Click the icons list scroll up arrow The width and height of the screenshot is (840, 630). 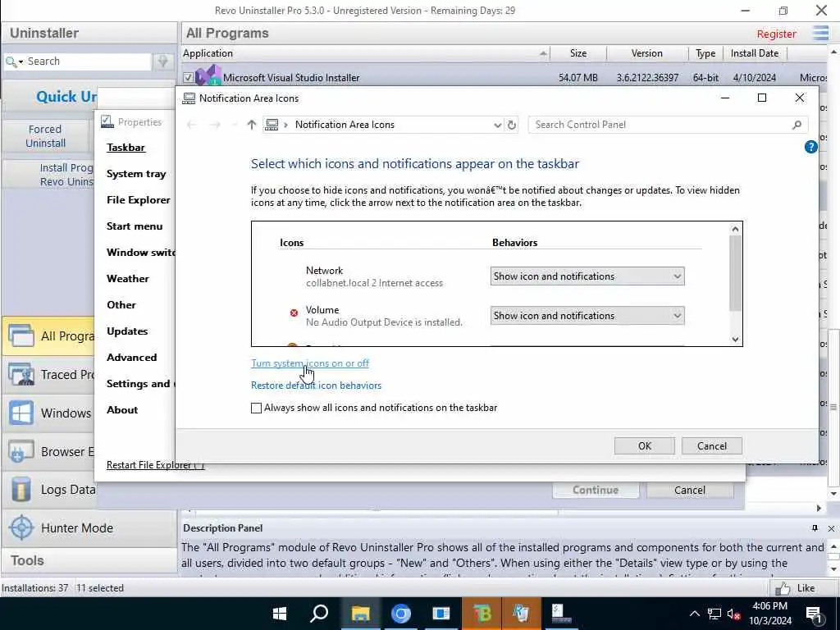(x=735, y=229)
